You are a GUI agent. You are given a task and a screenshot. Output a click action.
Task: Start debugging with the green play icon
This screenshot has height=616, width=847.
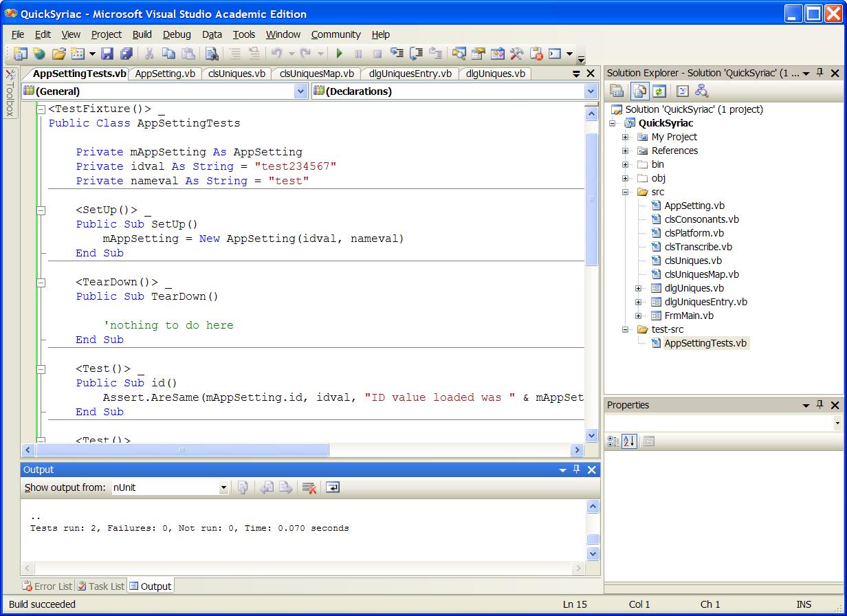pos(339,54)
